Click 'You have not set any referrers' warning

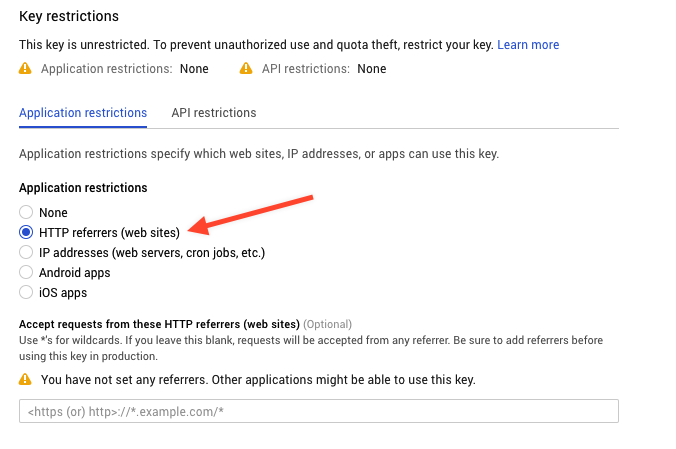pos(258,380)
